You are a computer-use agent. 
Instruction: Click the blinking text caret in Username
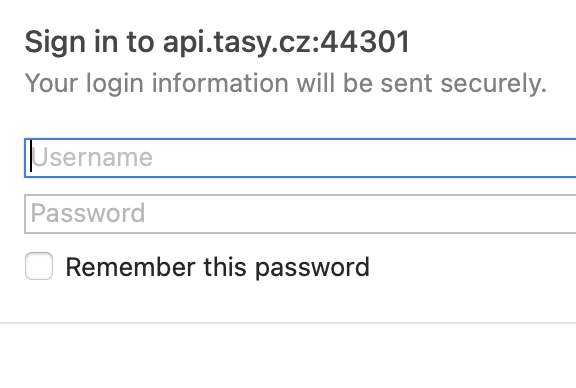pyautogui.click(x=31, y=156)
